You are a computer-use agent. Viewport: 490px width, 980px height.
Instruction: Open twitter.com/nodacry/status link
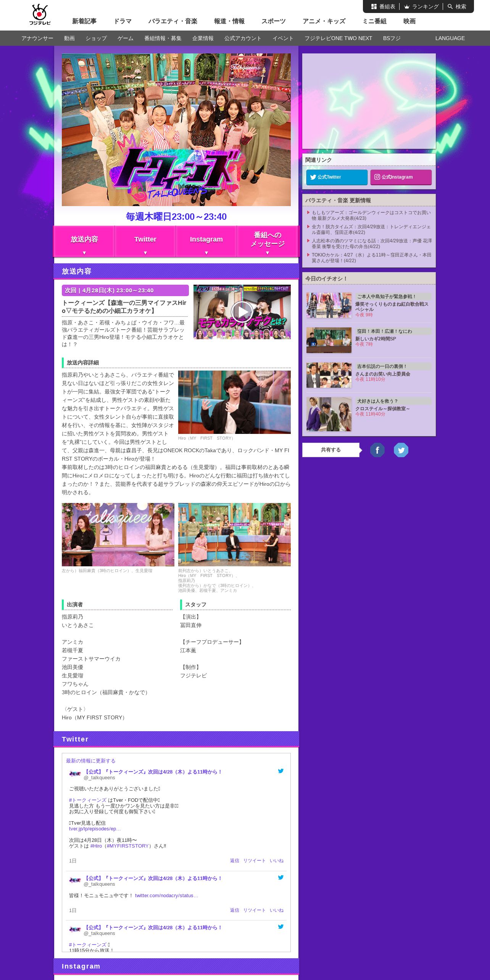click(166, 895)
